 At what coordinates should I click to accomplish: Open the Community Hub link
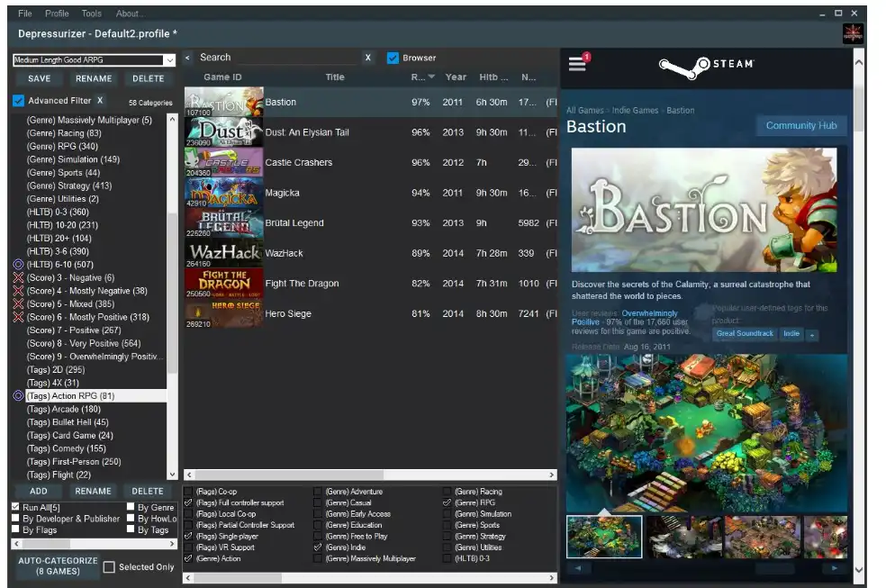tap(801, 125)
